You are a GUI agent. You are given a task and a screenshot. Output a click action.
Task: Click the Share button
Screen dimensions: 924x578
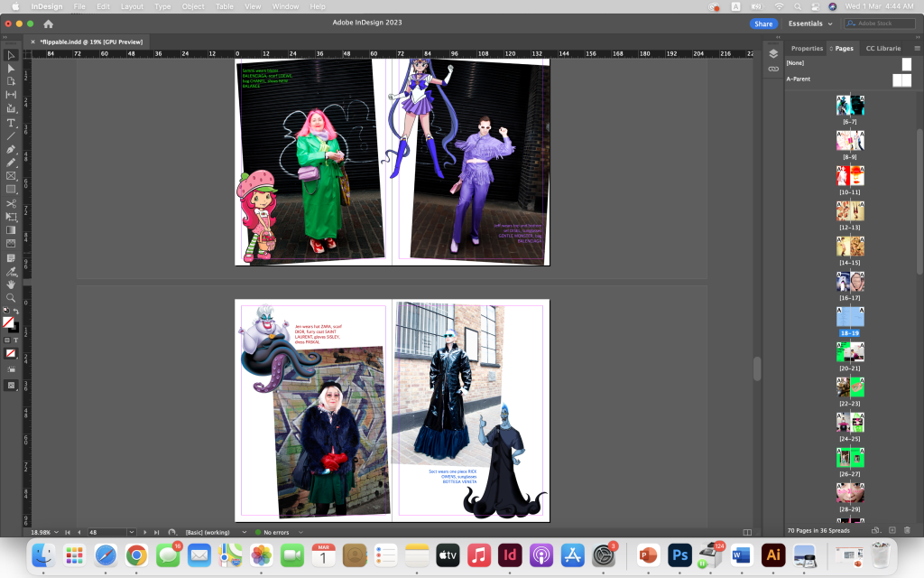coord(763,23)
